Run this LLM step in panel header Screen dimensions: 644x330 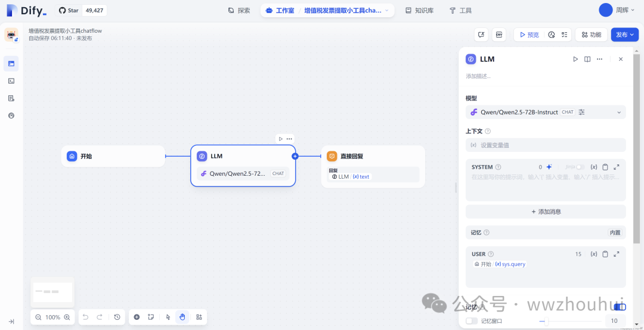click(575, 59)
